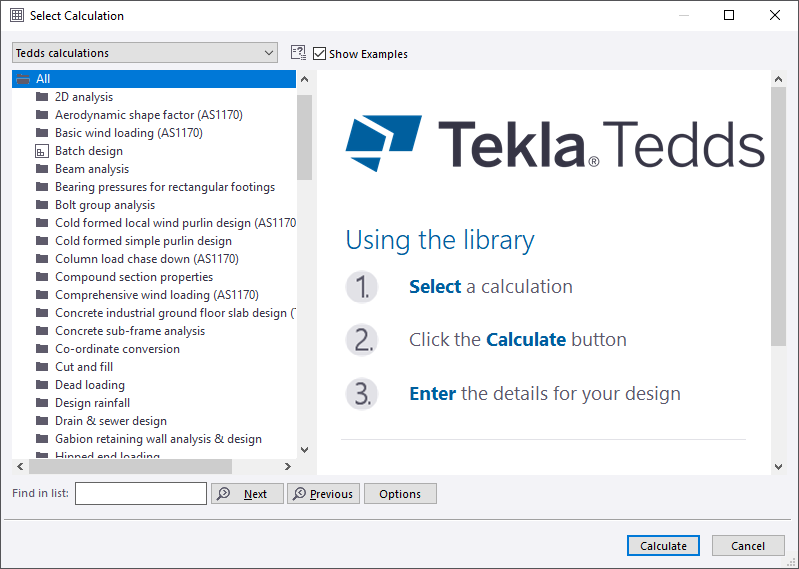Click folder icon beside Gabion retaining wall analysis

42,439
